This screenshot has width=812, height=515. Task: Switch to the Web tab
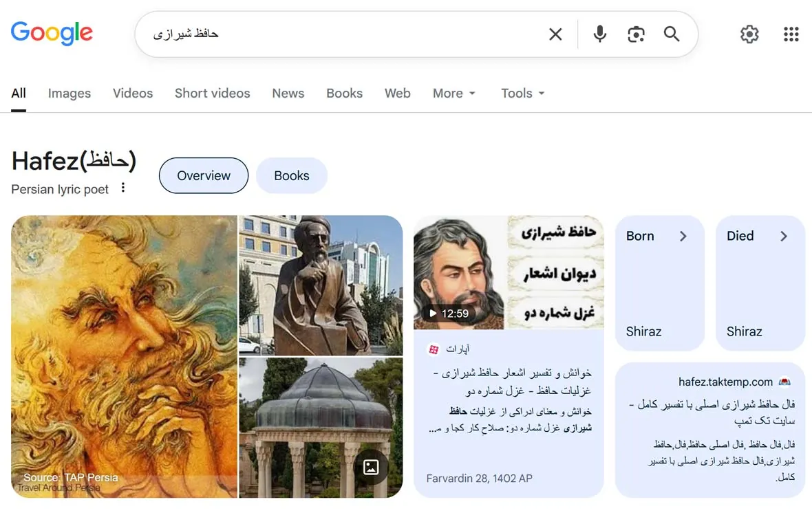click(398, 93)
